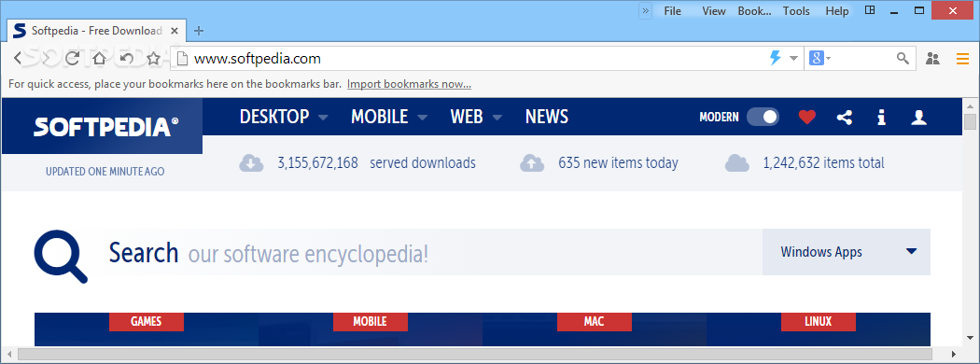This screenshot has width=980, height=364.
Task: Click the served downloads cloud icon
Action: click(x=251, y=163)
